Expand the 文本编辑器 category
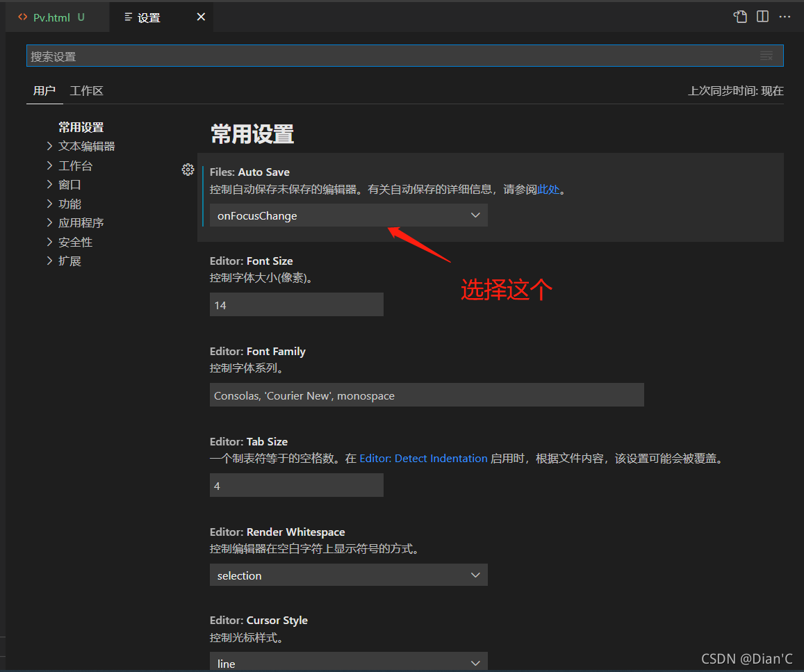This screenshot has width=804, height=672. pos(81,146)
